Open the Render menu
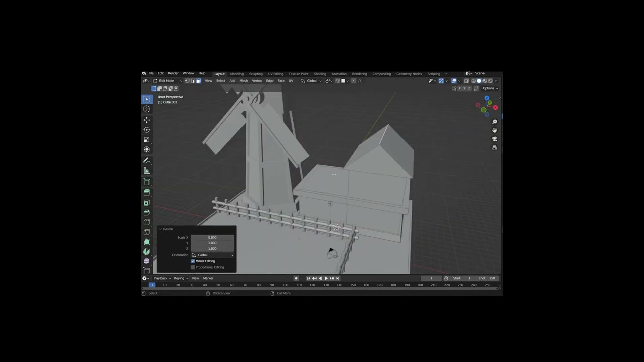The width and height of the screenshot is (644, 362). (x=173, y=73)
